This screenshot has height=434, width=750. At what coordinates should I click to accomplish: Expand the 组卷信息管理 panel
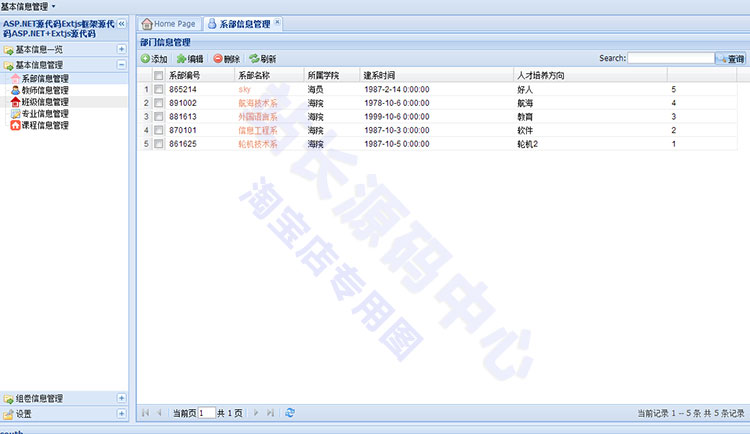click(122, 398)
